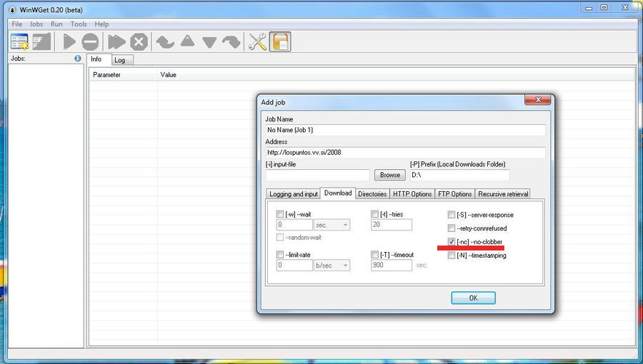Click the Prefix downloads folder field
Screen dimensions: 643x364
point(459,175)
